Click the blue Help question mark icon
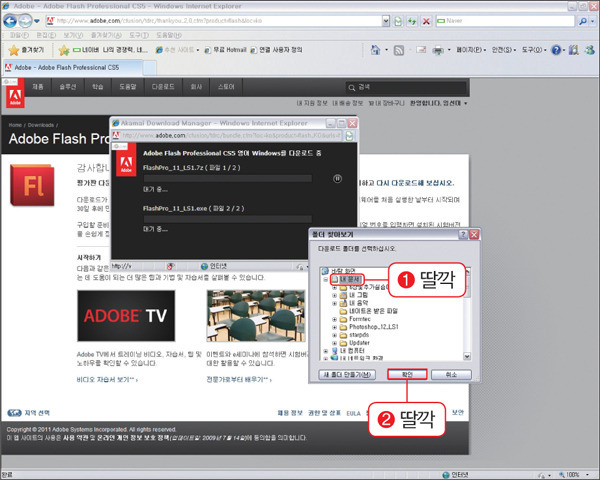 556,50
